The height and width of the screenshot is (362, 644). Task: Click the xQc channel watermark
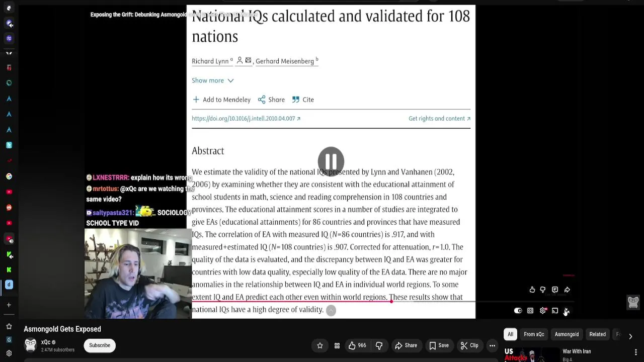tap(633, 302)
